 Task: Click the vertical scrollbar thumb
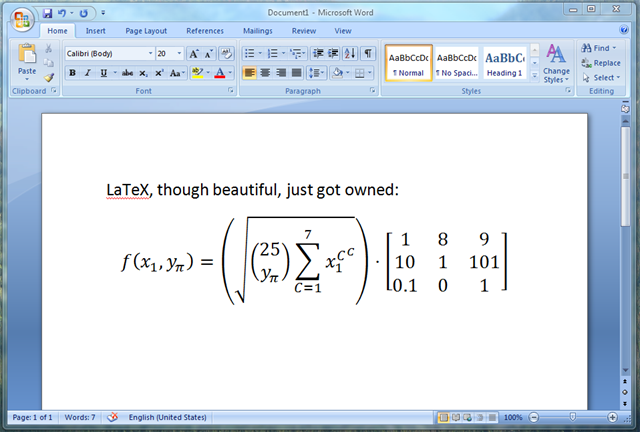point(625,177)
